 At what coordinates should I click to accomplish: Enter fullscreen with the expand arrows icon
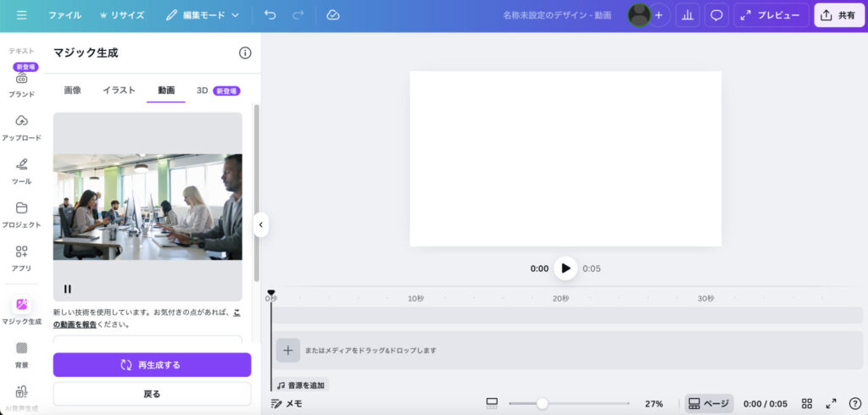(x=831, y=404)
